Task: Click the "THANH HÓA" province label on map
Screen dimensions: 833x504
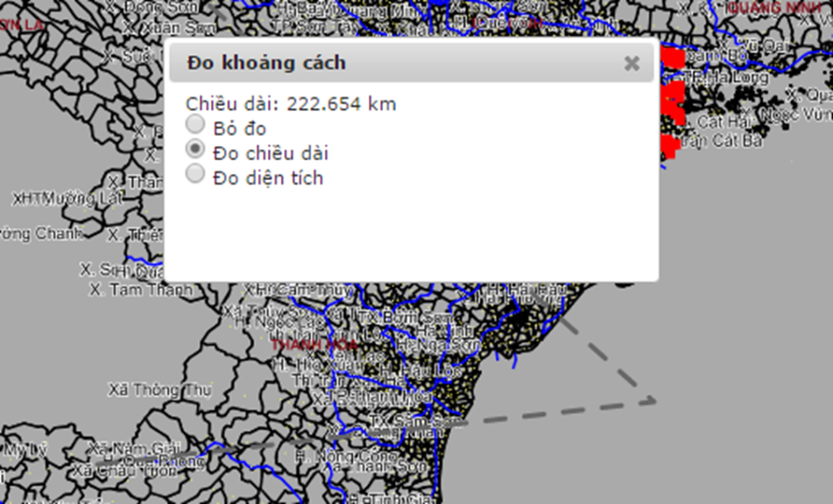Action: click(x=314, y=345)
